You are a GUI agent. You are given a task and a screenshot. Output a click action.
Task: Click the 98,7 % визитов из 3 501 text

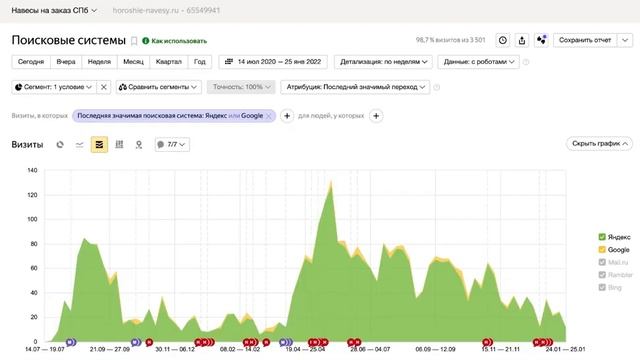[451, 40]
